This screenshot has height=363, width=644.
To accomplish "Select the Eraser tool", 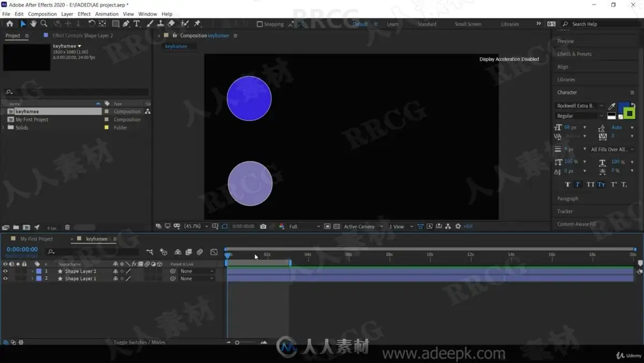I will coord(171,24).
